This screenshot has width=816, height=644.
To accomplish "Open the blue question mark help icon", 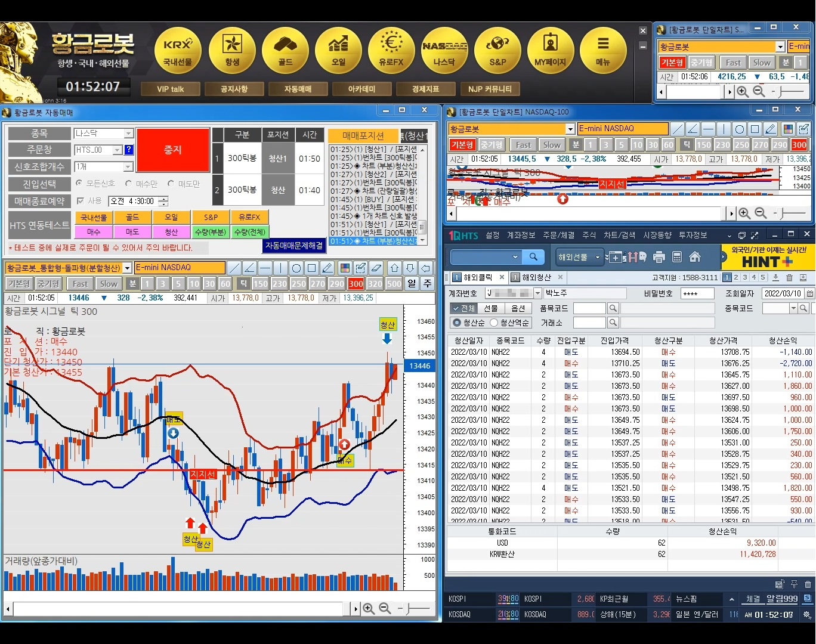I will [129, 150].
